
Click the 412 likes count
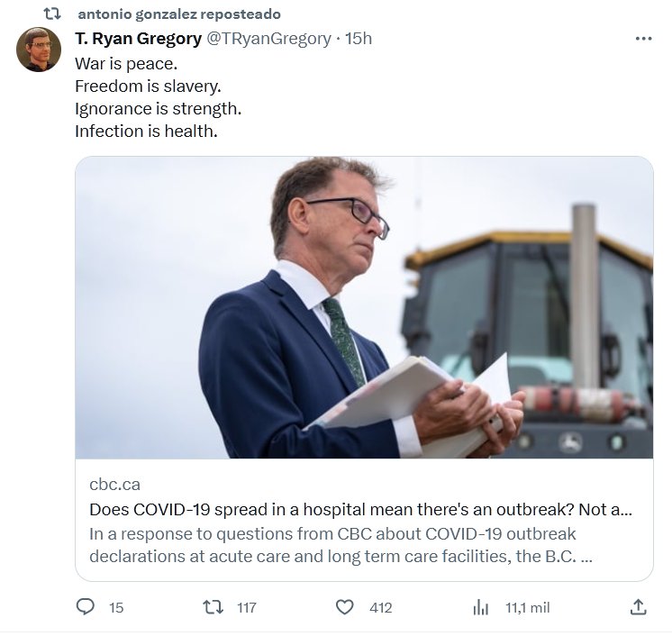click(381, 607)
